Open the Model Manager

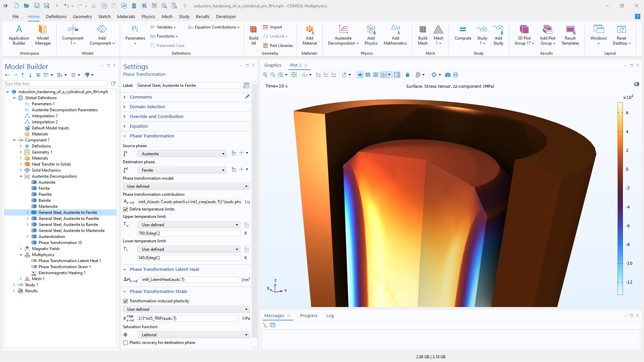click(43, 35)
